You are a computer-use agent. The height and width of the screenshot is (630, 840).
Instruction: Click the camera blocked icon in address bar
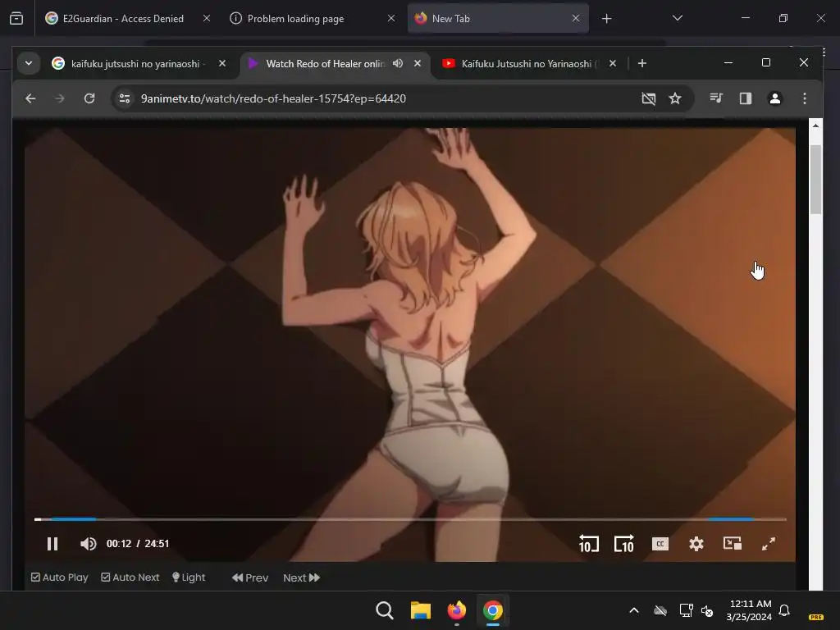tap(648, 98)
